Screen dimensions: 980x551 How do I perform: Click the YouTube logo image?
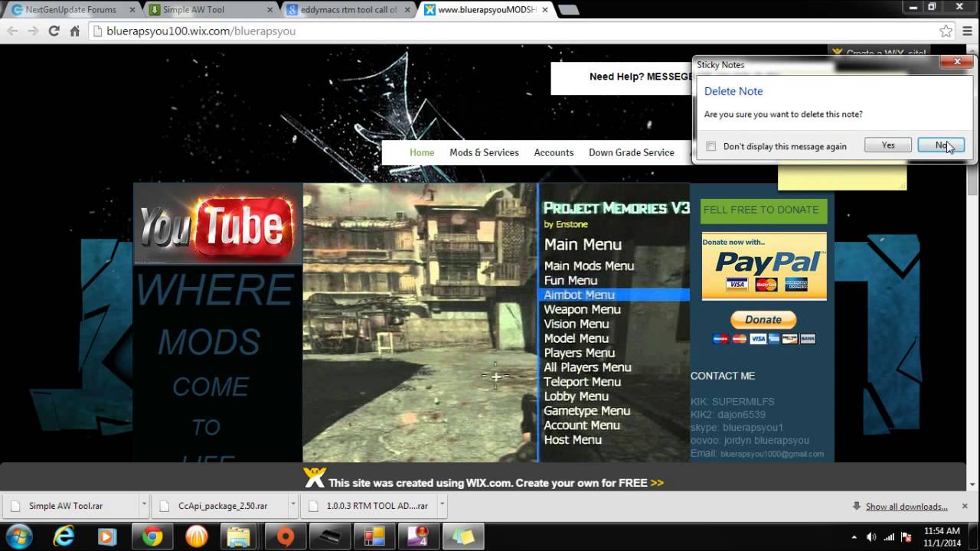point(217,224)
